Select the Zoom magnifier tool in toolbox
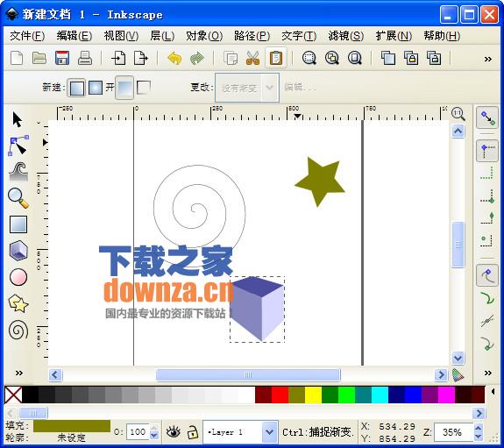 (18, 198)
